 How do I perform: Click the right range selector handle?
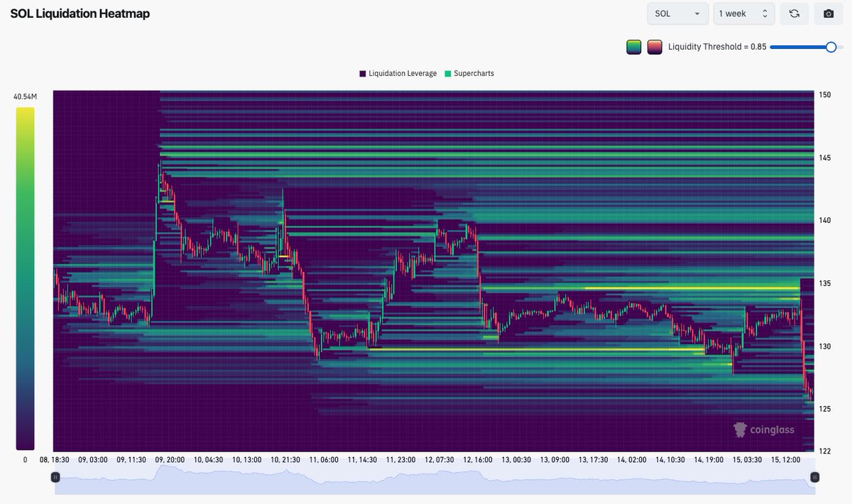pyautogui.click(x=814, y=478)
